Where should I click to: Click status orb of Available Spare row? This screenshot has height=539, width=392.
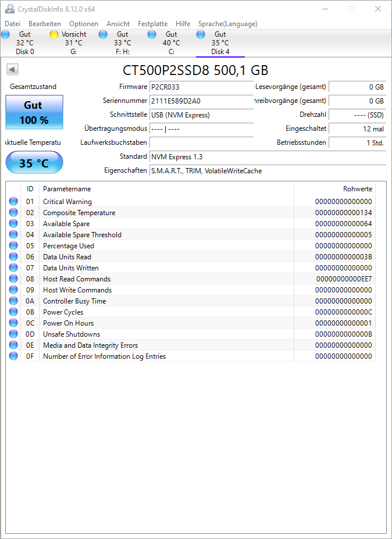13,223
